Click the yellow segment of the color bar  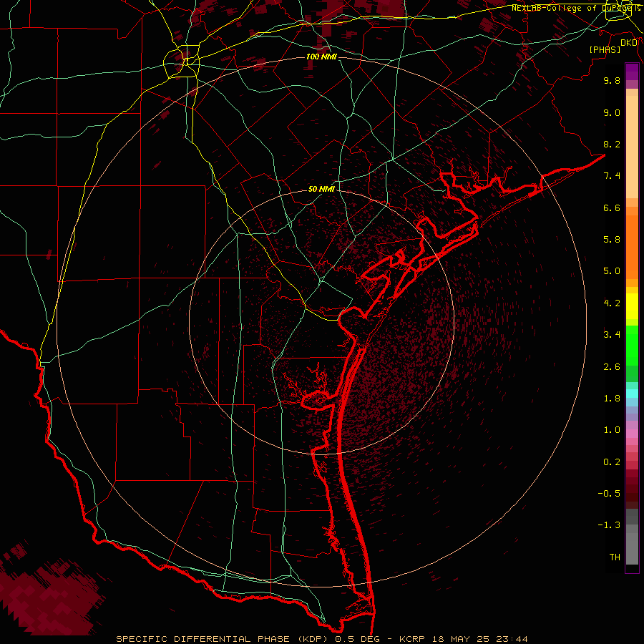[632, 306]
